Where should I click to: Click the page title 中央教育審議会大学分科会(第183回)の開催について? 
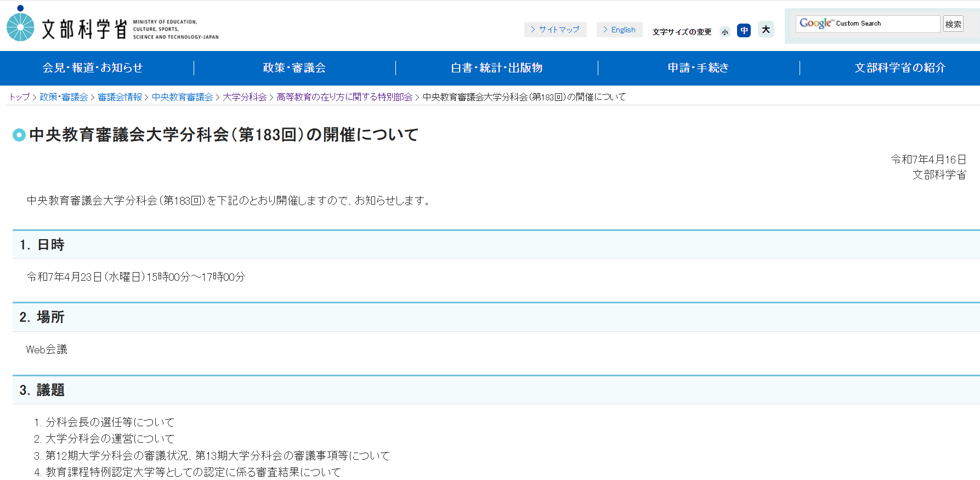point(224,135)
